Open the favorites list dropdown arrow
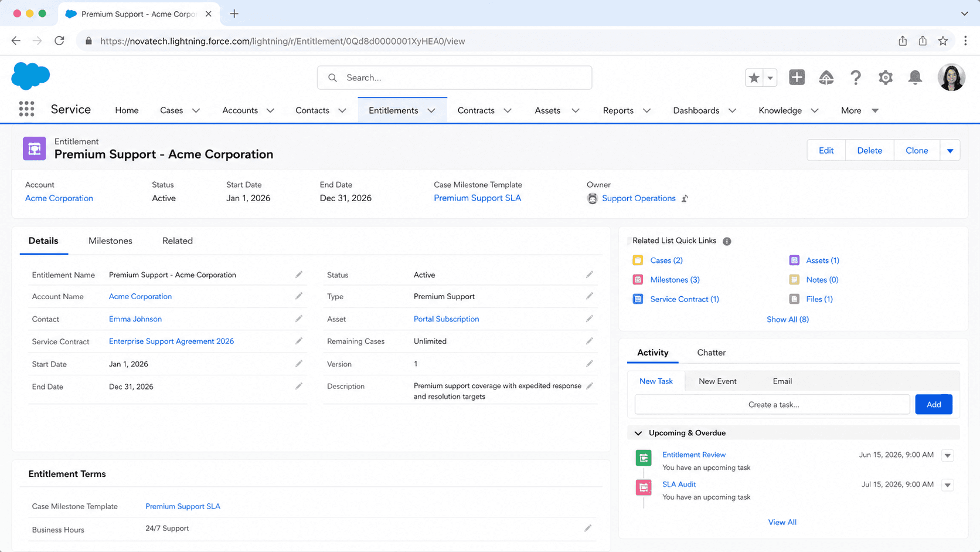980x552 pixels. [x=770, y=77]
